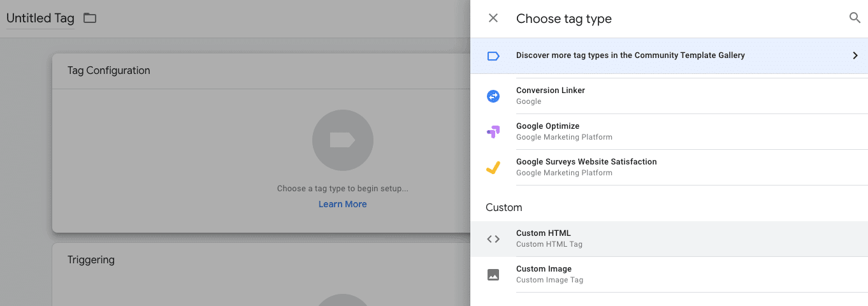Viewport: 868px width, 306px height.
Task: Select the Custom Image tag type
Action: pos(669,274)
